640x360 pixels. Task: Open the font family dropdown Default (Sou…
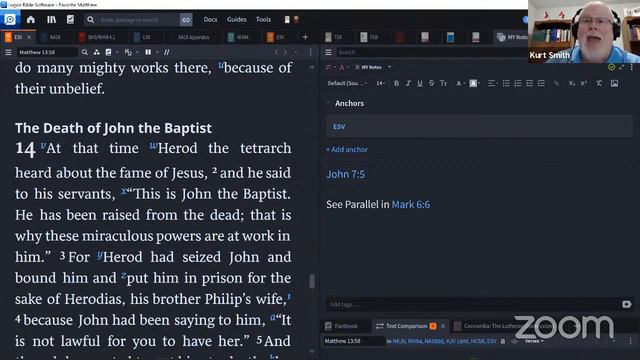click(347, 83)
